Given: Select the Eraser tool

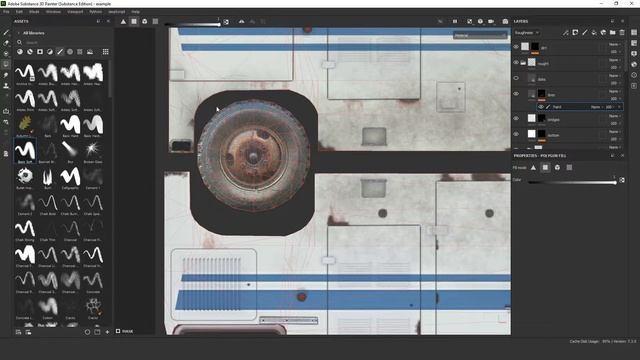Looking at the screenshot, I should coord(6,43).
